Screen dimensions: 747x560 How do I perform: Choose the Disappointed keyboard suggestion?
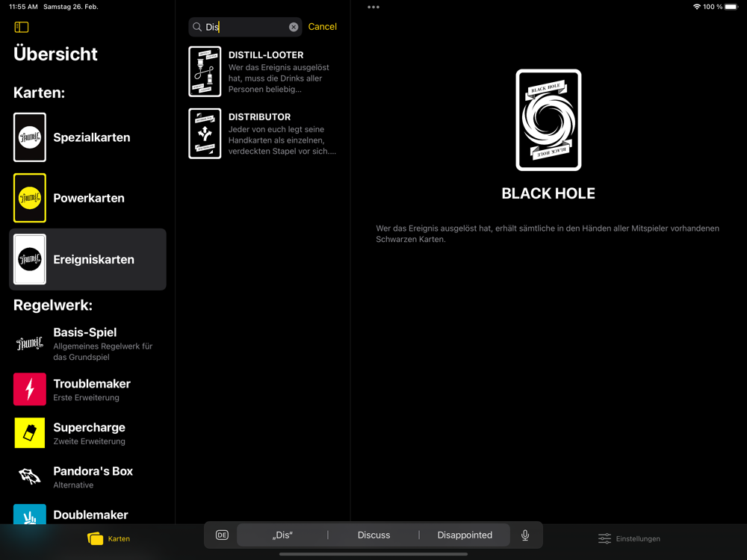[x=465, y=535]
